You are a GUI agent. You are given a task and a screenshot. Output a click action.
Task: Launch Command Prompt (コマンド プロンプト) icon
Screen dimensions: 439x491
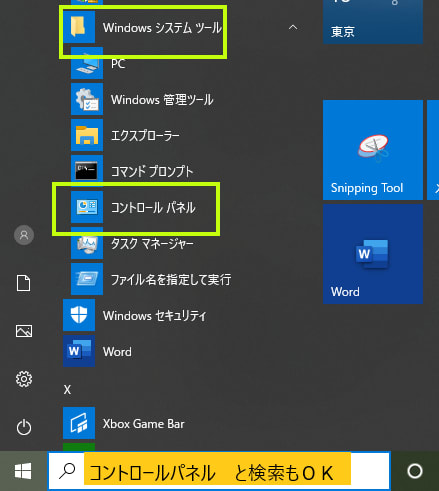(87, 171)
